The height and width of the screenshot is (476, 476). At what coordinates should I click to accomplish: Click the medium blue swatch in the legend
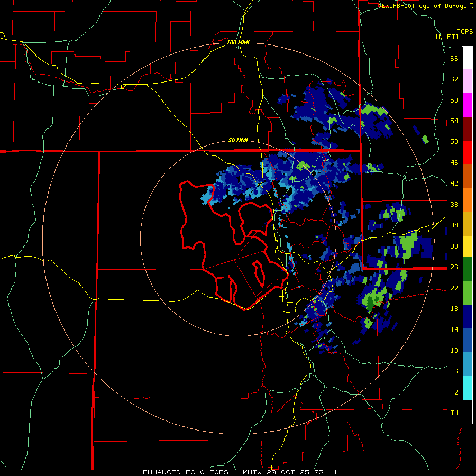point(467,341)
